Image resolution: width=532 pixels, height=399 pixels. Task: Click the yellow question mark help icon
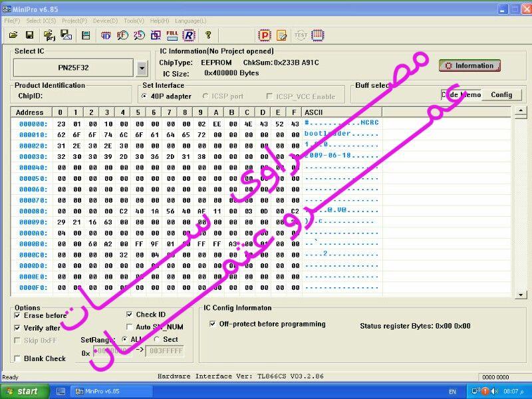click(208, 35)
